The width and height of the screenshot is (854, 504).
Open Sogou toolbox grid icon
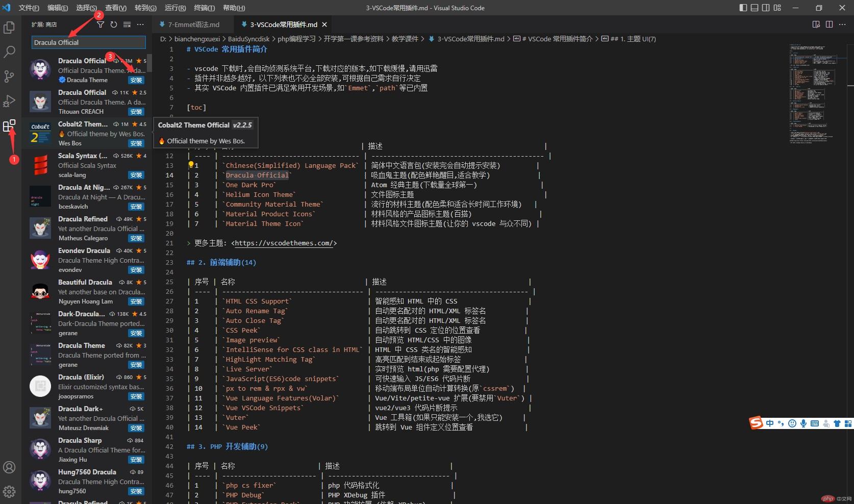848,423
